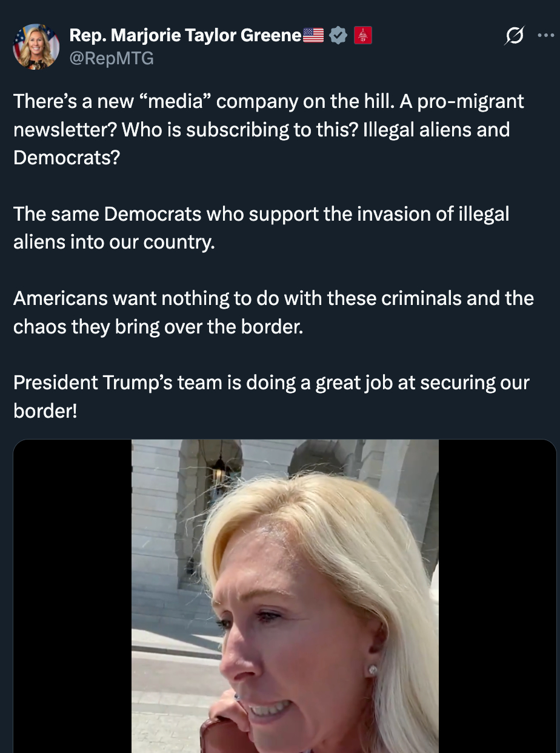Screen dimensions: 560x753
Task: Click the paragraph starting "The same Democrats"
Action: (261, 228)
